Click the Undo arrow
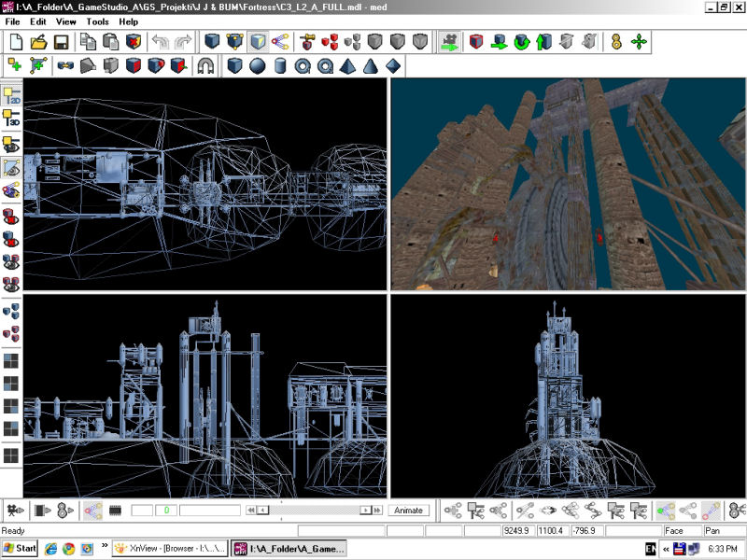 161,42
